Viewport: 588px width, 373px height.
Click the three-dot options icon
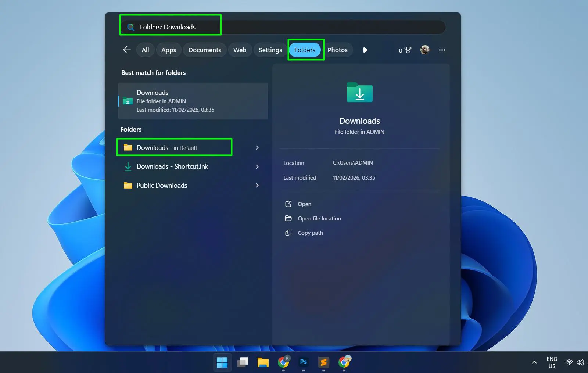(442, 50)
